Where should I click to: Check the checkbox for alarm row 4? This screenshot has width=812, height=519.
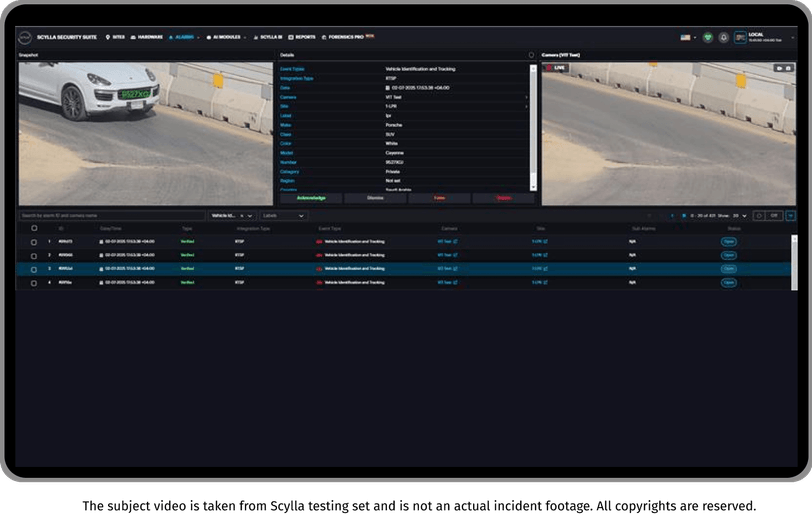pos(34,283)
